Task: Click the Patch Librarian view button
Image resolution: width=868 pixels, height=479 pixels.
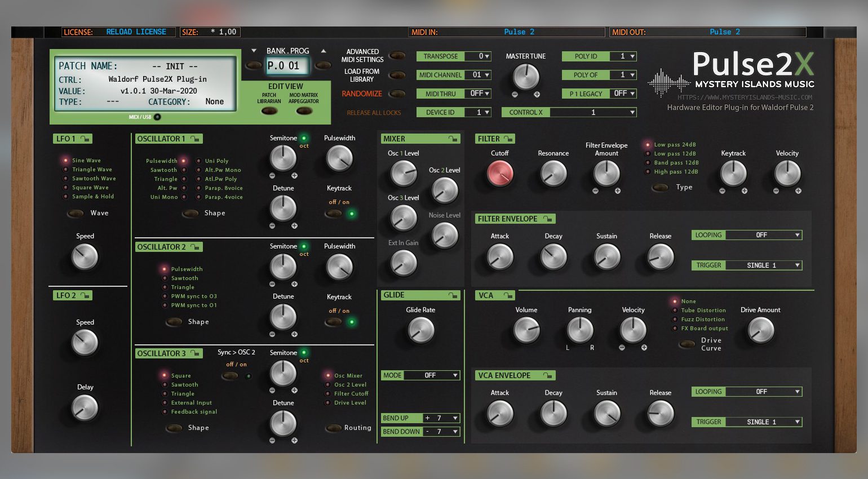Action: point(269,110)
